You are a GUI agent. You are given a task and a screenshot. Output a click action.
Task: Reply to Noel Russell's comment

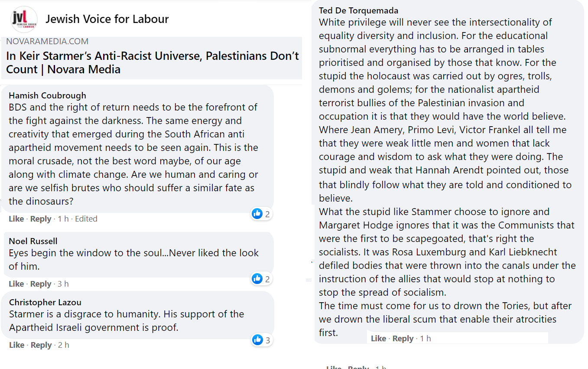coord(41,284)
